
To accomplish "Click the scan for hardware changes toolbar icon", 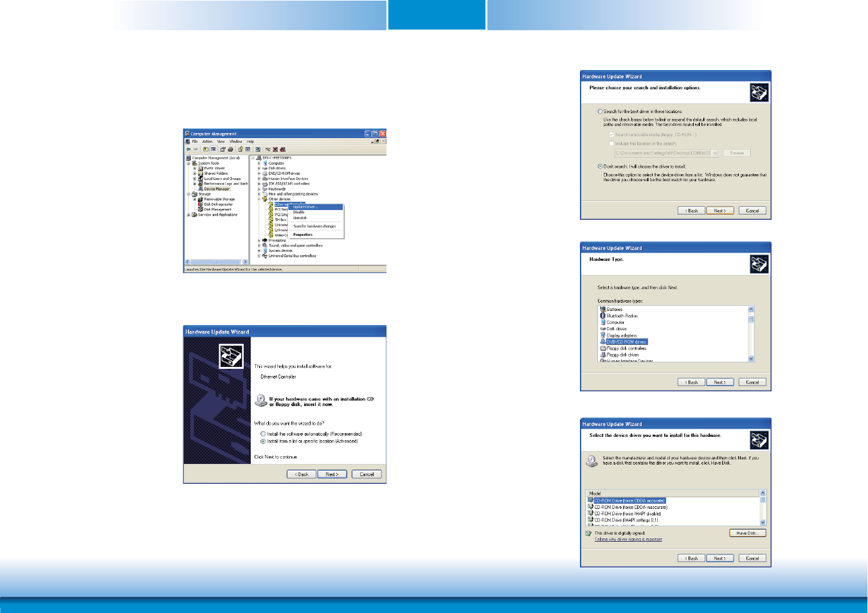I will point(258,149).
